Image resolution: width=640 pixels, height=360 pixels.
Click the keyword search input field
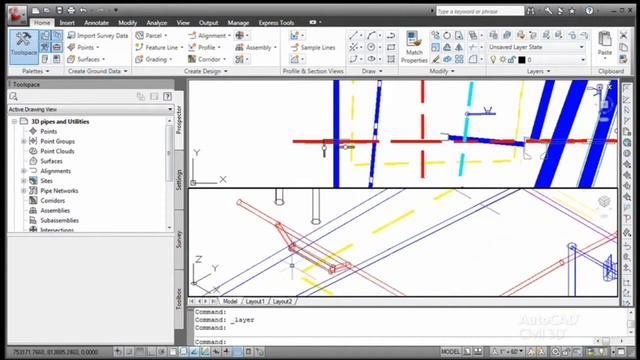[x=480, y=11]
